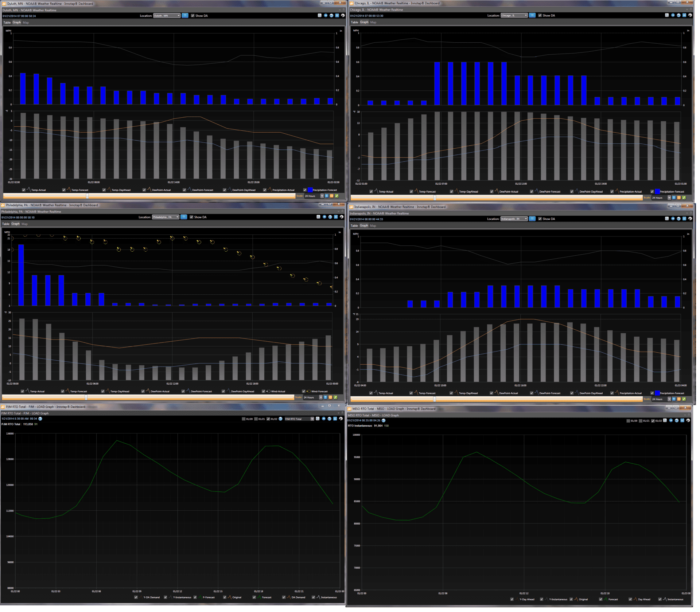Uncheck the 01/22 checkbox in MISO window

click(x=653, y=421)
